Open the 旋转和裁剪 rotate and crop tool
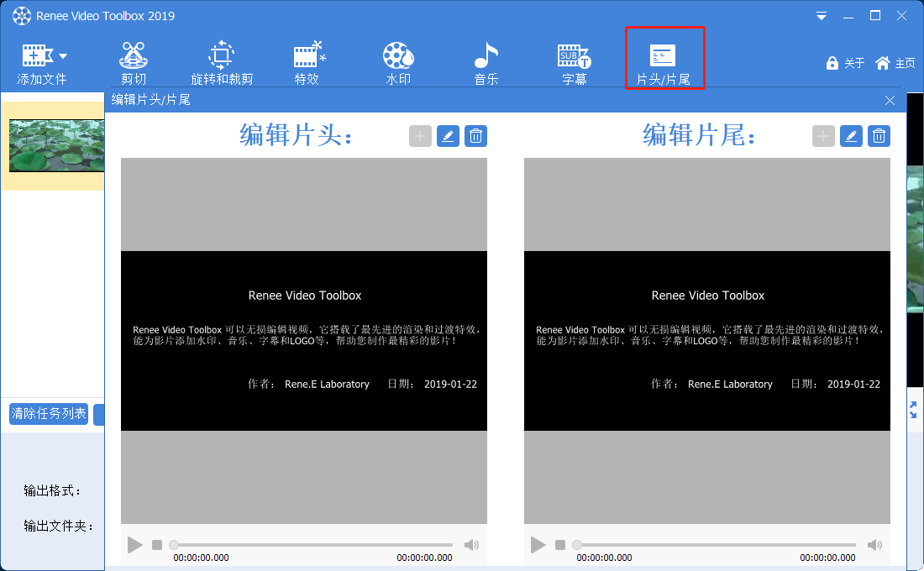The height and width of the screenshot is (571, 924). (222, 63)
